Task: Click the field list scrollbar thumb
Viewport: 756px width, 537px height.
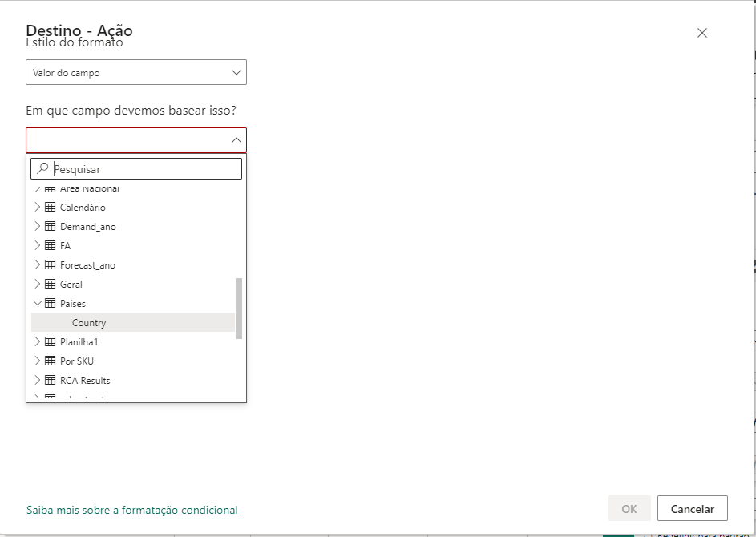Action: pos(239,309)
